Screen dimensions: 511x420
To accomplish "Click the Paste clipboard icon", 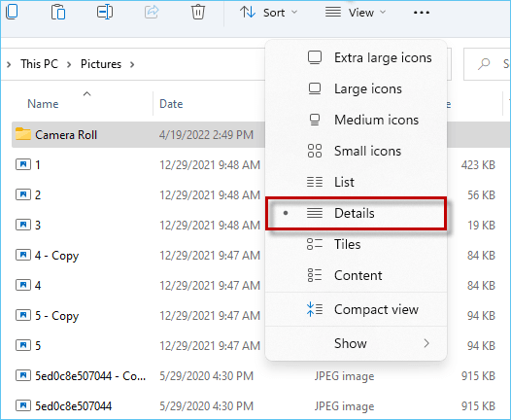I will (58, 12).
